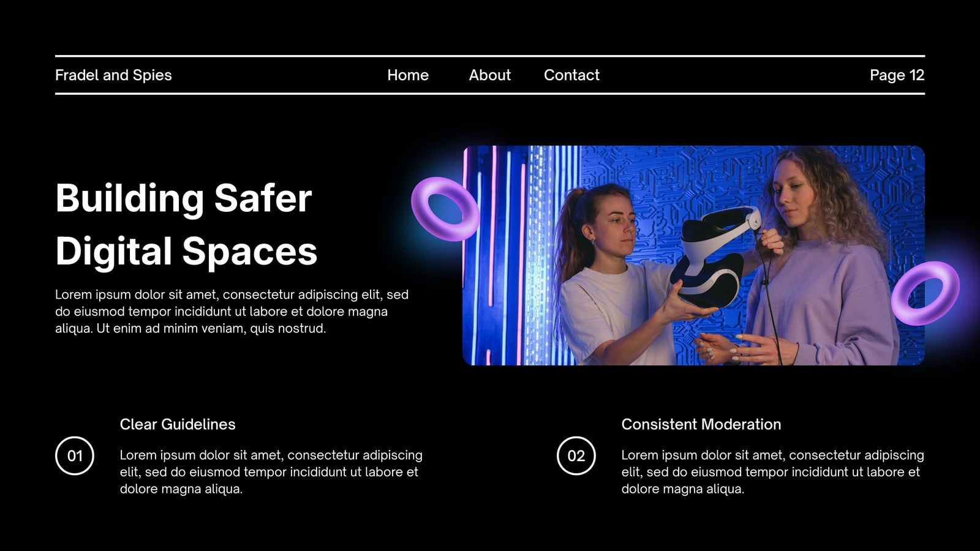Click the intro paragraph under the main heading
This screenshot has height=551, width=980.
[x=232, y=311]
